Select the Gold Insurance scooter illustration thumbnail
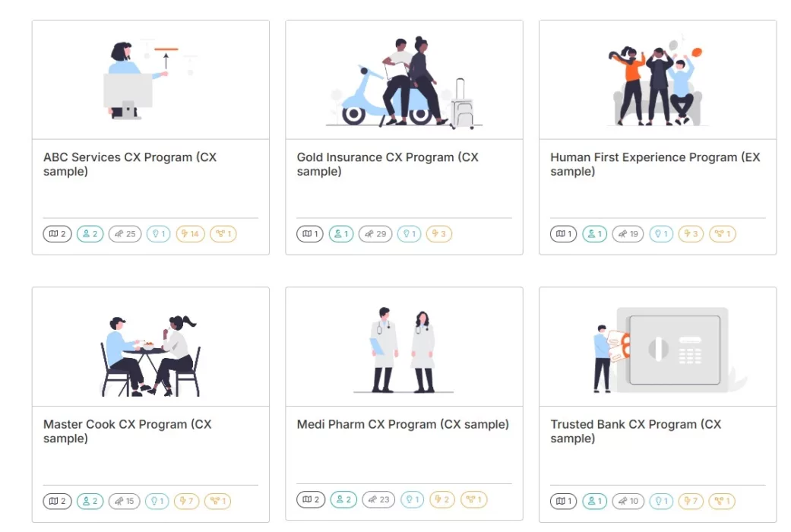The width and height of the screenshot is (791, 532). 404,80
